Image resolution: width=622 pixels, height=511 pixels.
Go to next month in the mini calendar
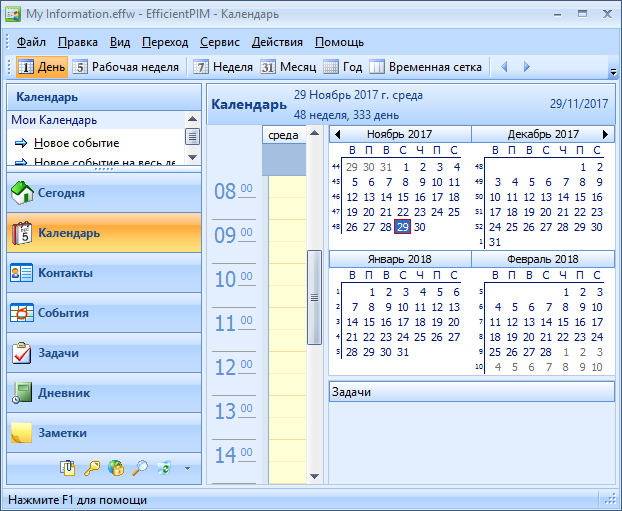605,134
